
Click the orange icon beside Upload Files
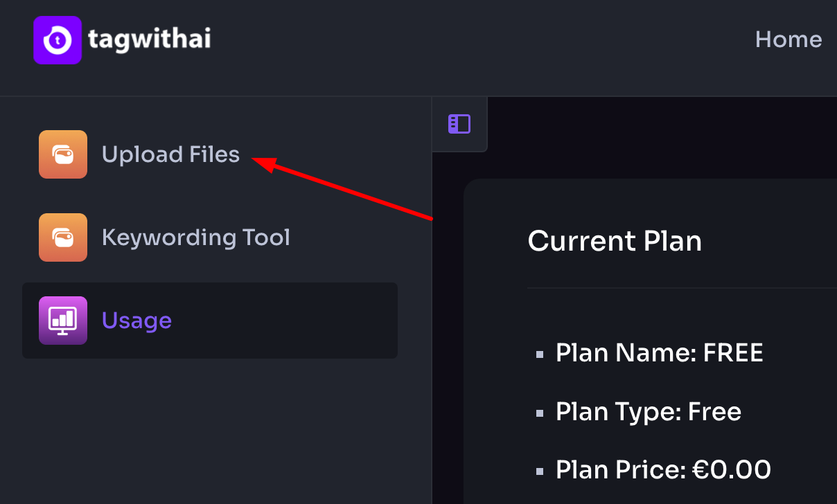tap(62, 154)
